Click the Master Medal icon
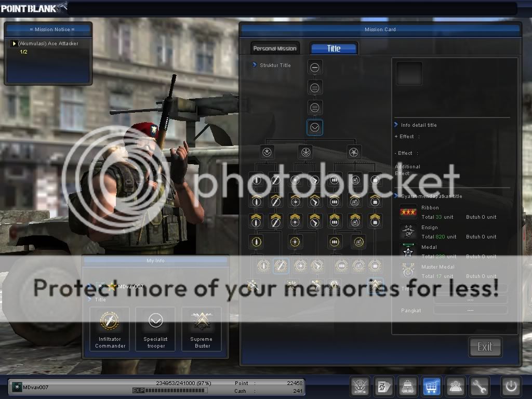532x399 pixels. pos(408,271)
